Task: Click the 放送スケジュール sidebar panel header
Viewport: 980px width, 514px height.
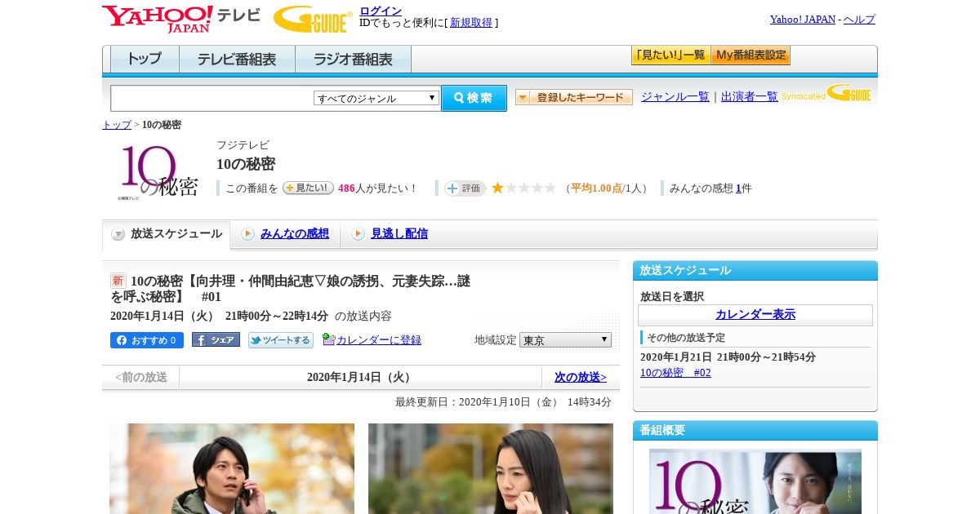Action: [x=755, y=271]
